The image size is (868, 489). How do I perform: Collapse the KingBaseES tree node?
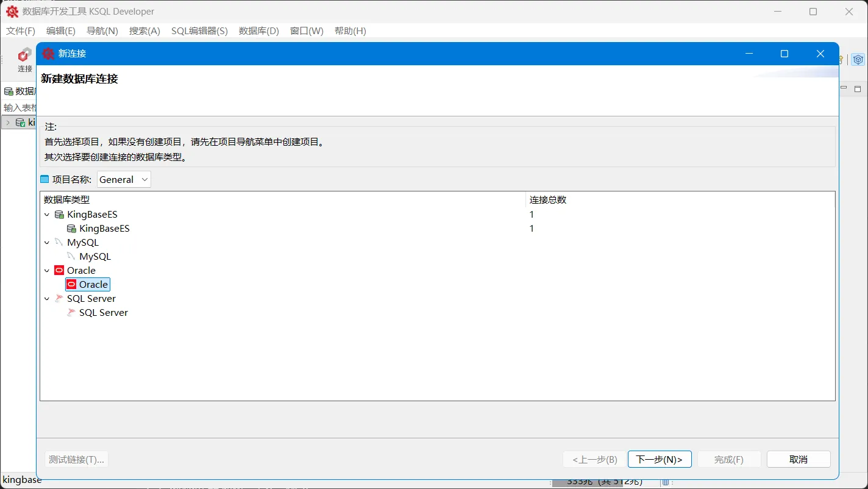tap(47, 214)
